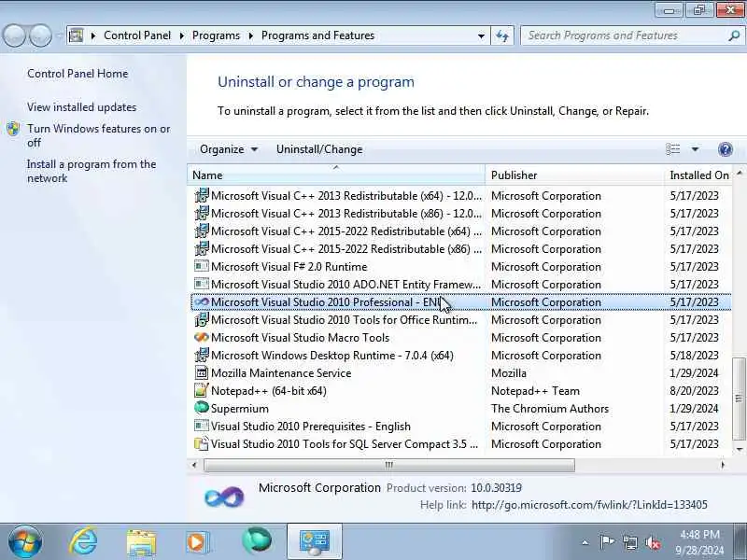Expand the breadcrumb arrow before Control Panel

tap(93, 35)
